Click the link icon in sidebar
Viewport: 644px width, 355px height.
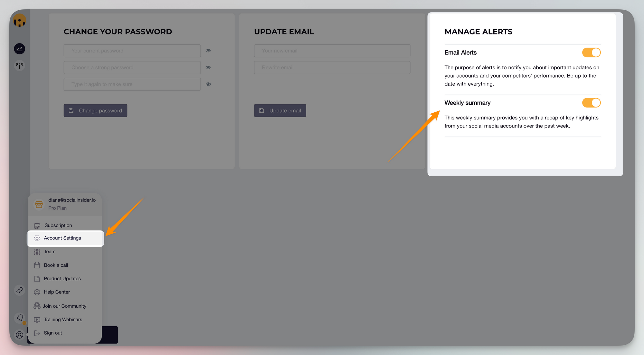[20, 290]
